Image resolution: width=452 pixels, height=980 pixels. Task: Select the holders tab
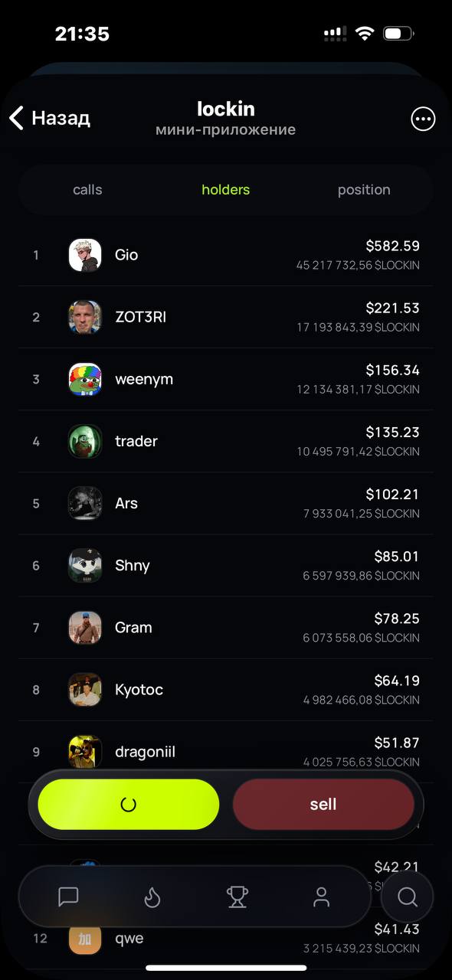click(225, 190)
